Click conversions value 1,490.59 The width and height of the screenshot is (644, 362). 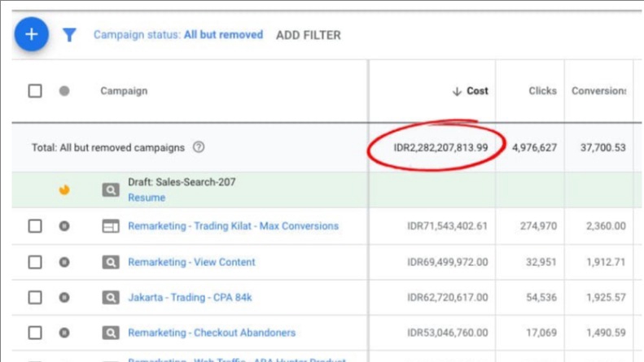(x=606, y=333)
